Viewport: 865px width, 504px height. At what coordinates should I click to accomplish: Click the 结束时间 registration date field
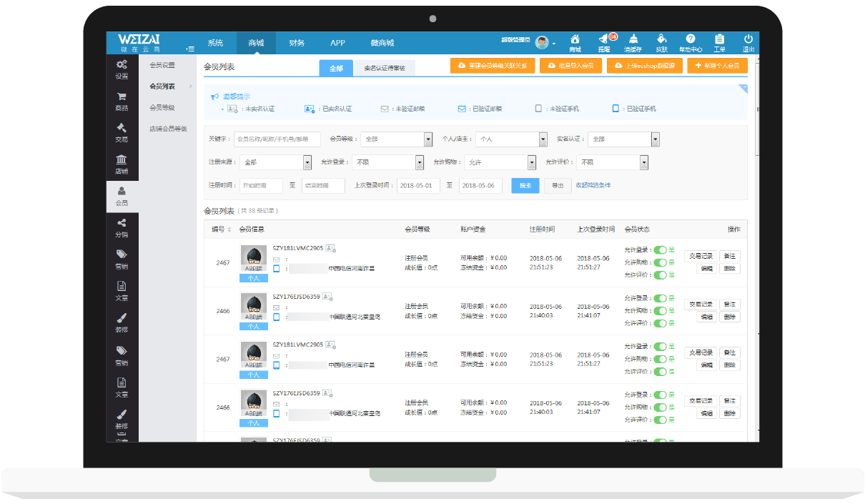coord(323,186)
